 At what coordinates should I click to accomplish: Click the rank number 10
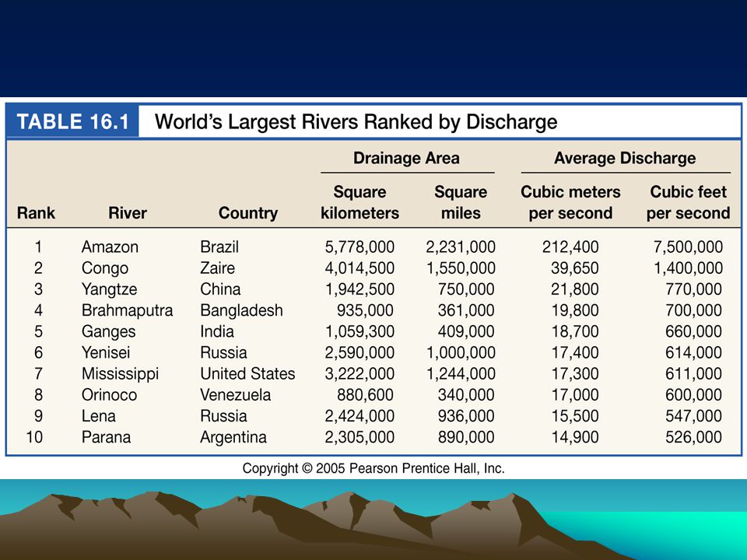tap(34, 437)
